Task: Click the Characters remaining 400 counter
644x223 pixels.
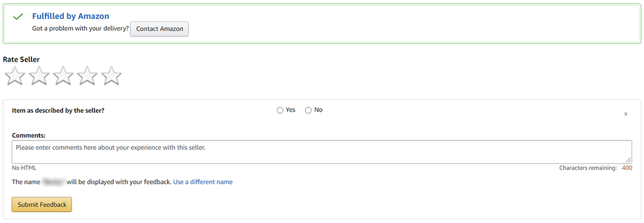Action: [595, 168]
